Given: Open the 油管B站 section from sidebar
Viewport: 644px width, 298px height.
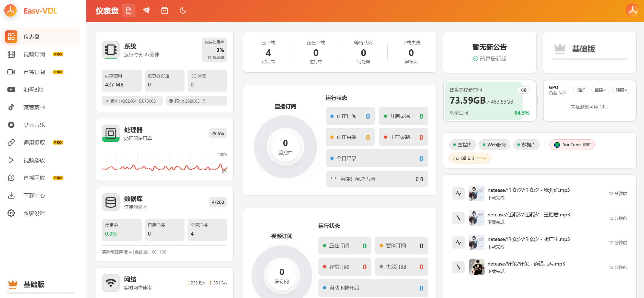Looking at the screenshot, I should pos(34,90).
